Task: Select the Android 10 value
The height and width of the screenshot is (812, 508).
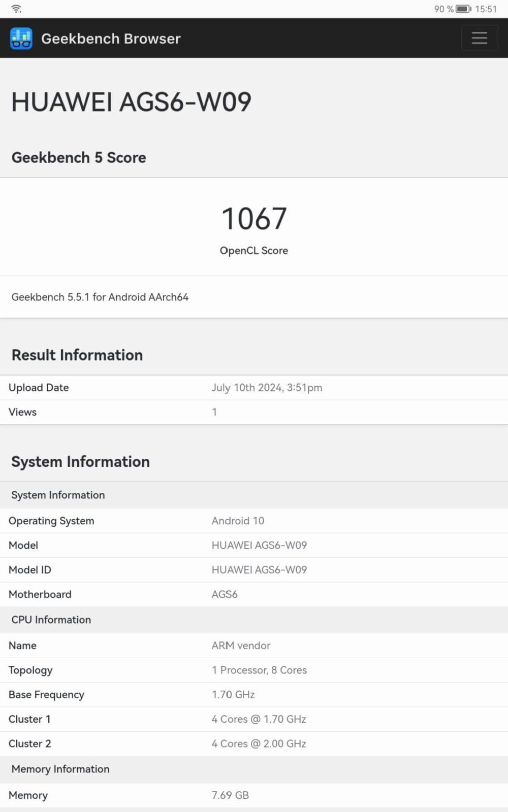Action: 238,521
